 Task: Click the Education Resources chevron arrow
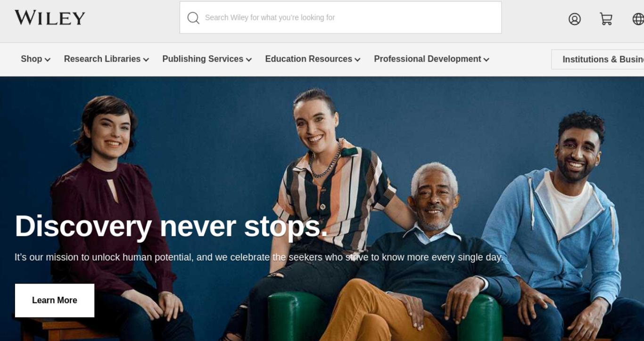pyautogui.click(x=357, y=60)
